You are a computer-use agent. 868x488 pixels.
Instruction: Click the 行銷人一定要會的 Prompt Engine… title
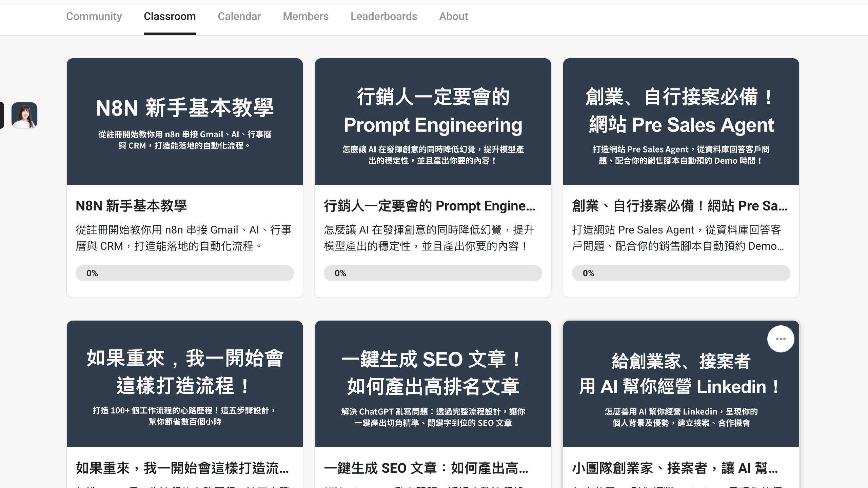click(429, 206)
